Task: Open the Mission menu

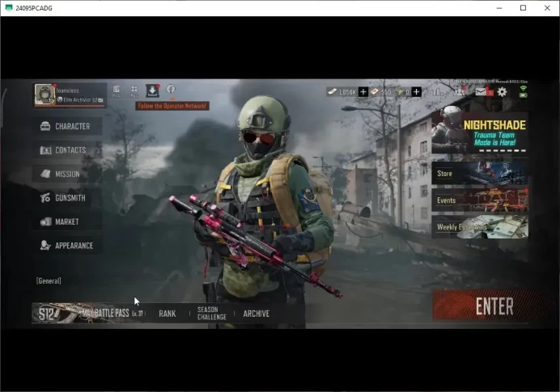Action: 67,174
